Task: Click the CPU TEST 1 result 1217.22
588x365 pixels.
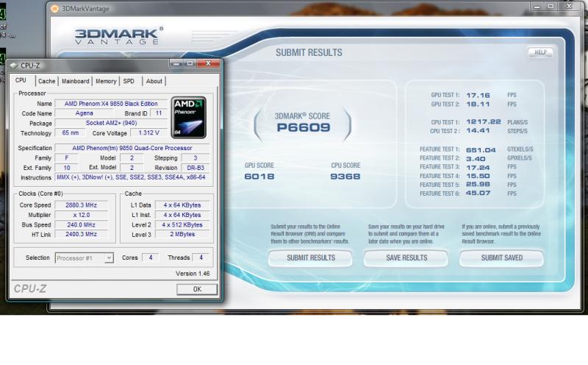Action: [484, 121]
